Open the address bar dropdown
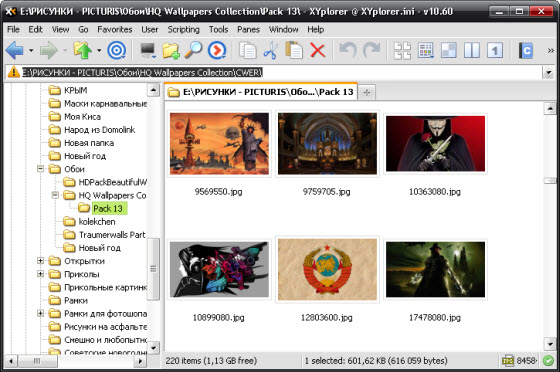 (x=549, y=72)
